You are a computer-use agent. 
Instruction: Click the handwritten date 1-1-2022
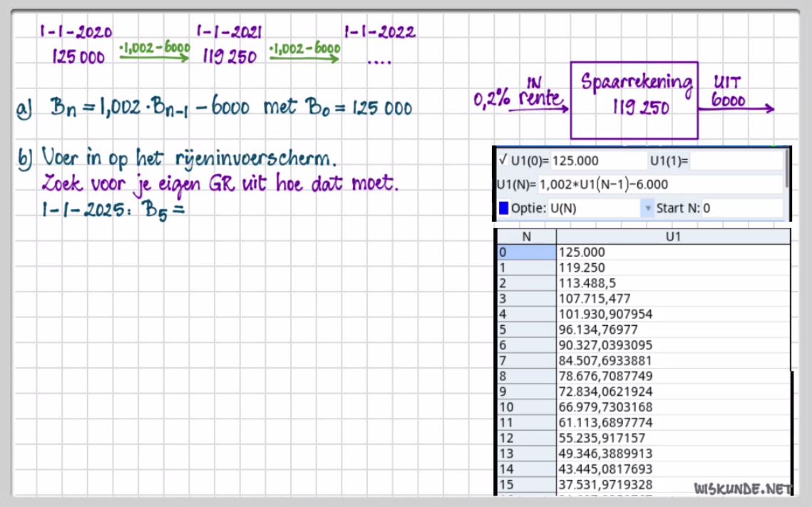(x=379, y=32)
